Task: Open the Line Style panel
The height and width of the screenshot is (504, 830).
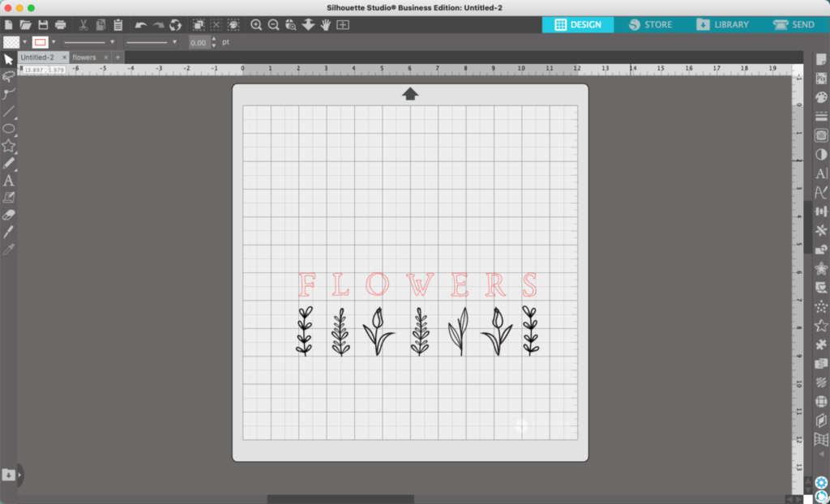Action: tap(821, 117)
